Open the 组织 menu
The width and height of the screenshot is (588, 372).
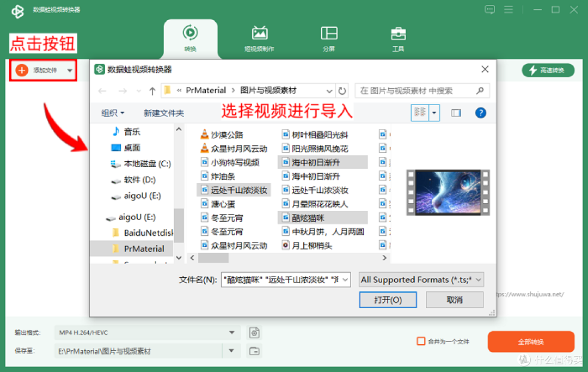(x=113, y=113)
